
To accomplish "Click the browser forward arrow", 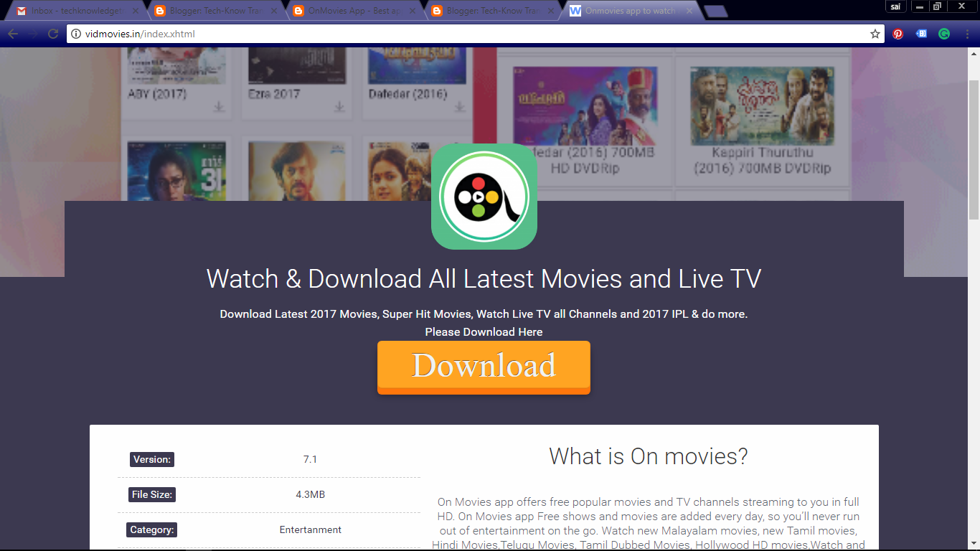I will pyautogui.click(x=33, y=34).
